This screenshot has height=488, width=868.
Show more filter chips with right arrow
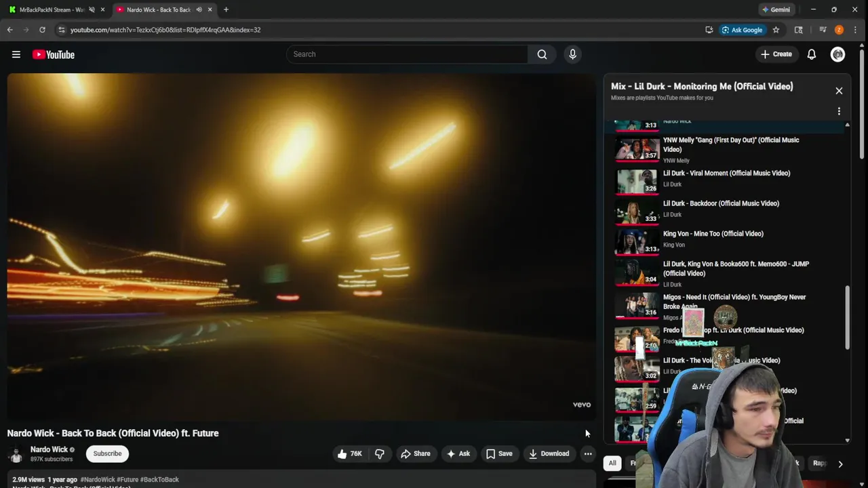(840, 464)
